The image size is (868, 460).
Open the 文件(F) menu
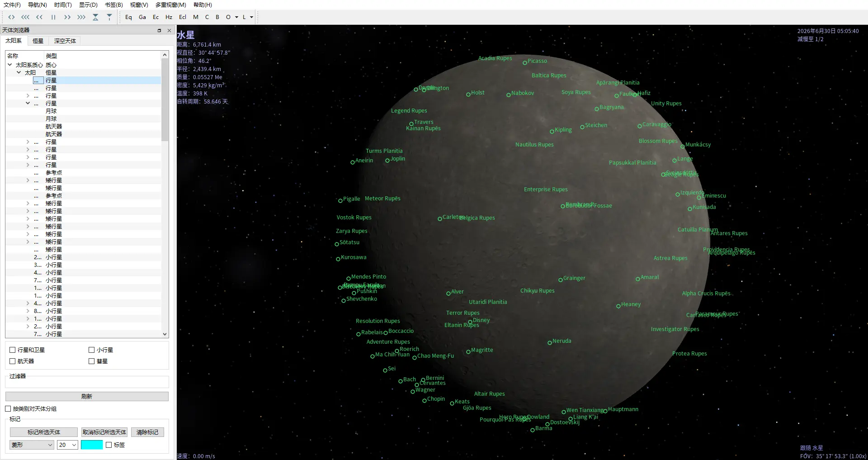pyautogui.click(x=12, y=5)
